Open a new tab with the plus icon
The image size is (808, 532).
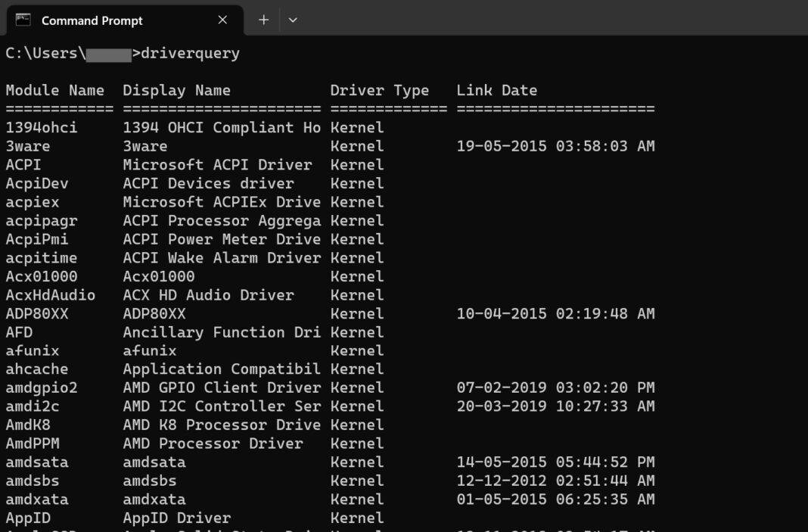(x=263, y=20)
